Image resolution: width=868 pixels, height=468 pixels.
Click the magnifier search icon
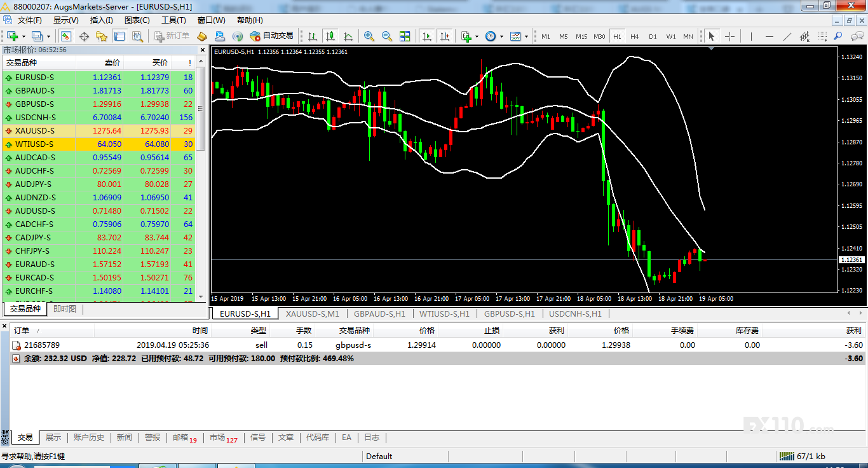point(838,36)
